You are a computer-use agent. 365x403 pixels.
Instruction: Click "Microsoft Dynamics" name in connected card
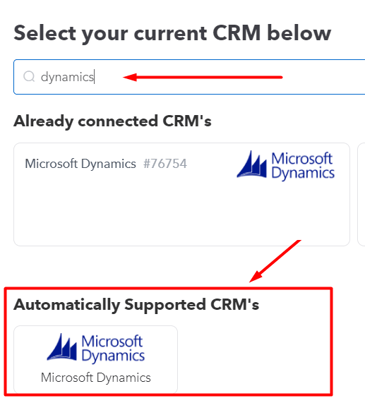81,164
